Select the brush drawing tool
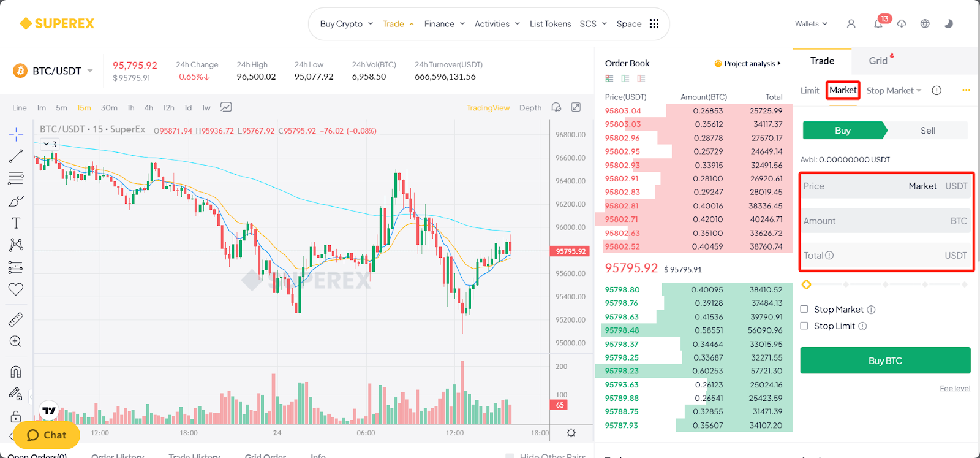The image size is (980, 458). coord(16,201)
